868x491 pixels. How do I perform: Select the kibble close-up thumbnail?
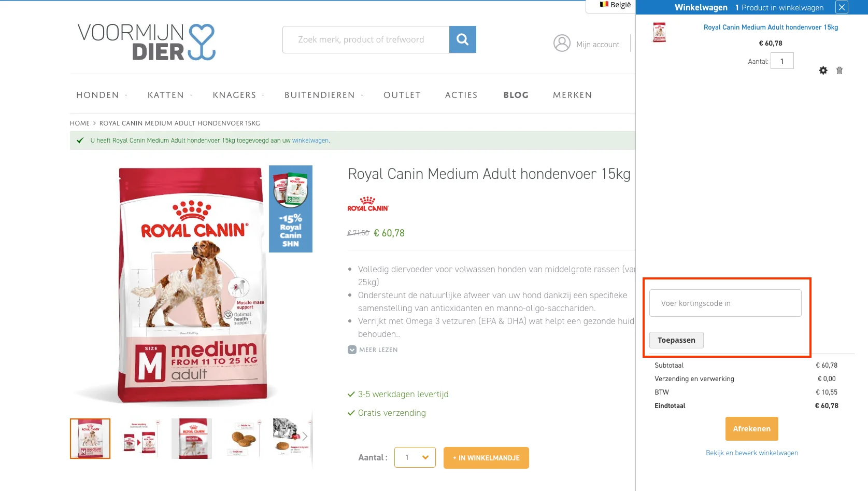pos(243,439)
